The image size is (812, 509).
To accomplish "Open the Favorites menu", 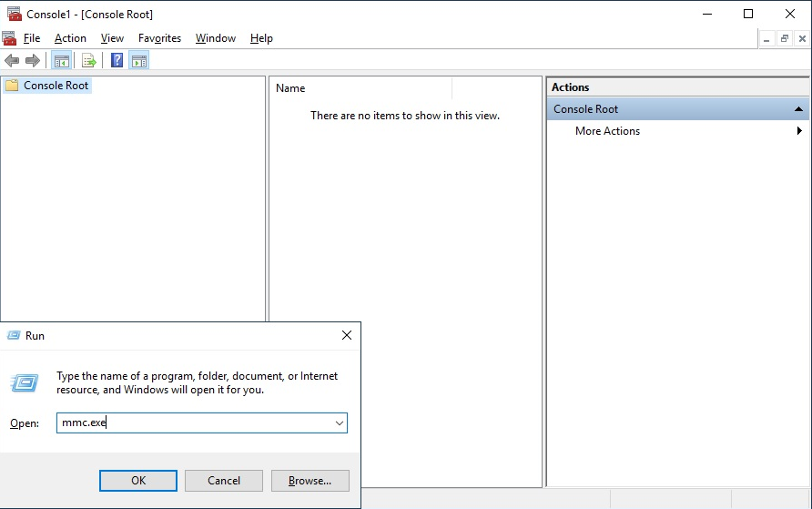I will click(159, 38).
